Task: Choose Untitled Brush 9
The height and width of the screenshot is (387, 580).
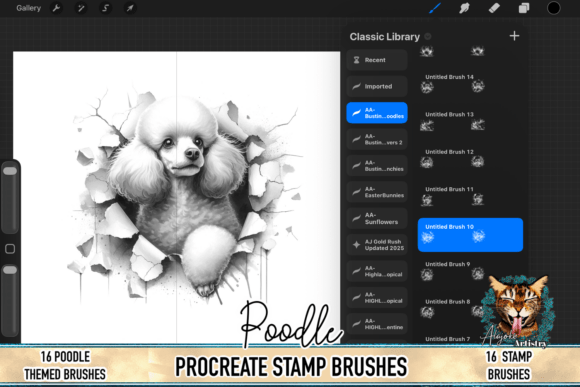Action: click(x=470, y=271)
